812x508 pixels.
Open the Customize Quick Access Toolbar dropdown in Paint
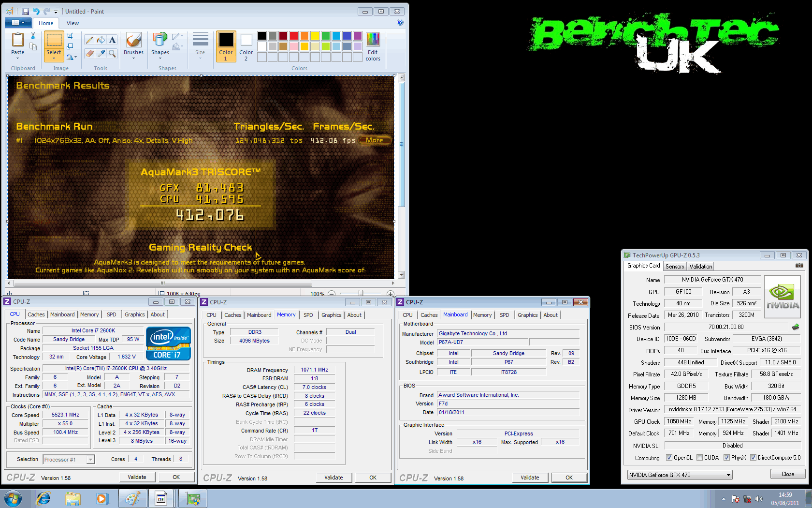coord(56,12)
